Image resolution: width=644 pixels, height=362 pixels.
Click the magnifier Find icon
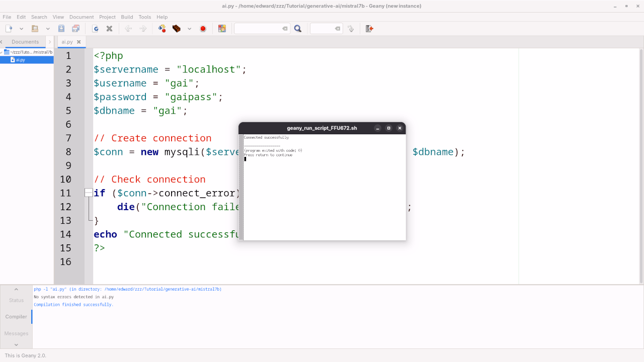[298, 29]
